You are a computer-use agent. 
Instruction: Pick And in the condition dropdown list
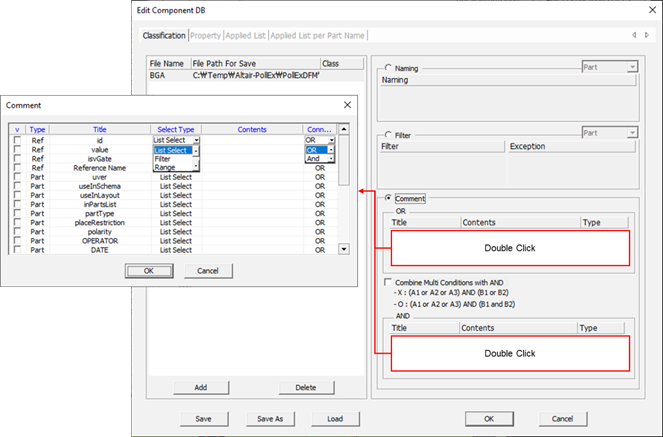click(314, 158)
